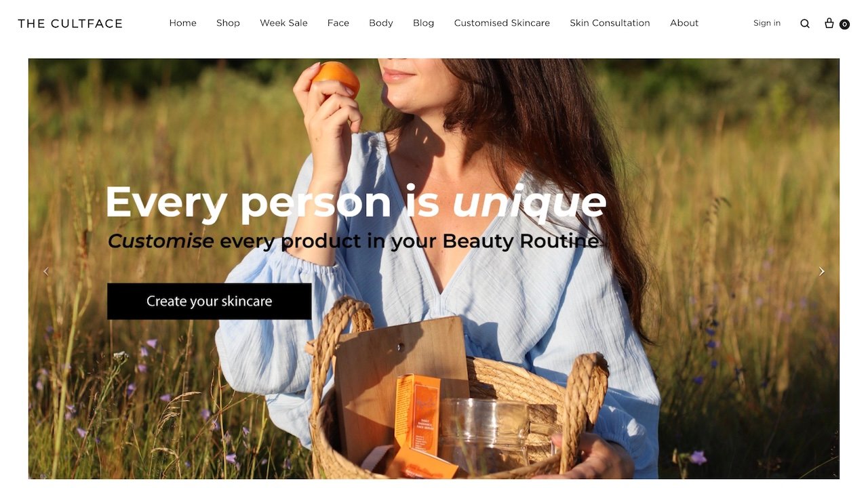This screenshot has width=868, height=488.
Task: Click the cart item count badge
Action: [x=844, y=24]
